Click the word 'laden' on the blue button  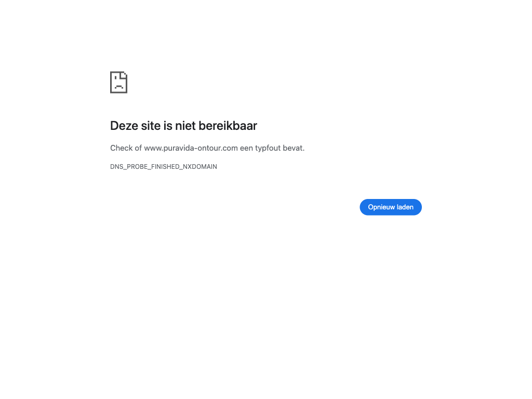pyautogui.click(x=405, y=207)
